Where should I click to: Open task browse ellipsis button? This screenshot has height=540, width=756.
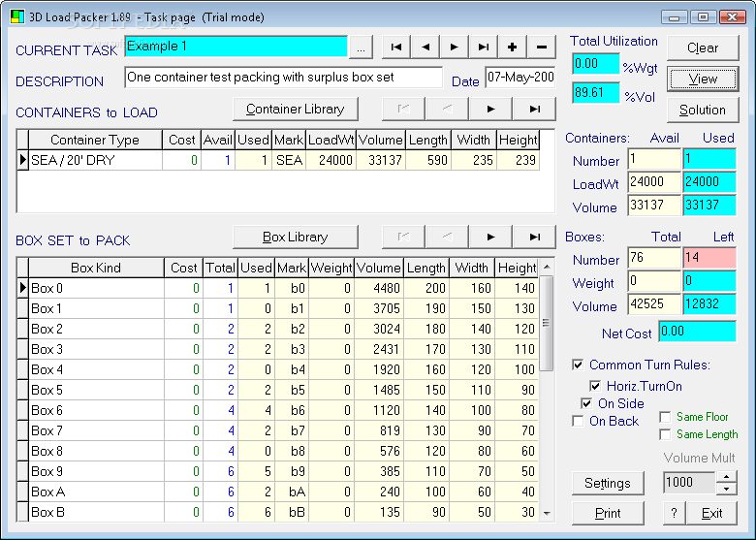coord(361,48)
